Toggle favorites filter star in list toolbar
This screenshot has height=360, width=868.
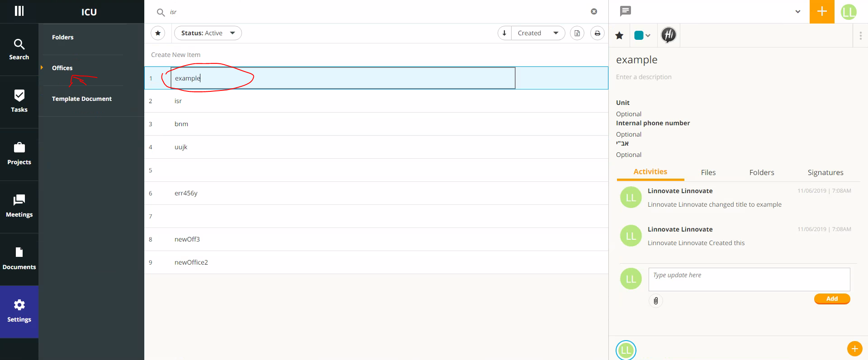(158, 33)
